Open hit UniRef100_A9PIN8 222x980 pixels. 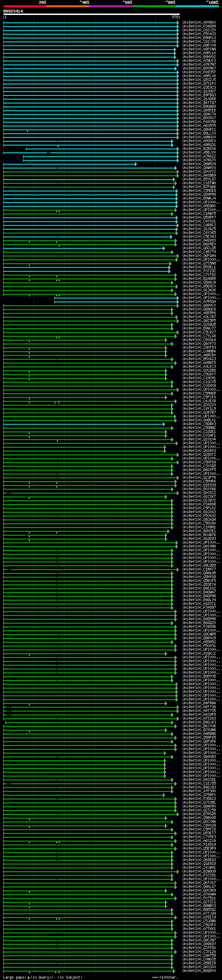click(199, 49)
